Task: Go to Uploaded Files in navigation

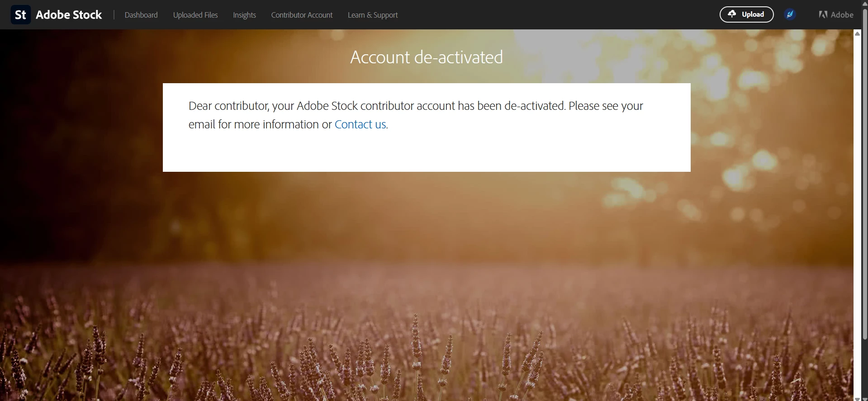Action: [195, 15]
